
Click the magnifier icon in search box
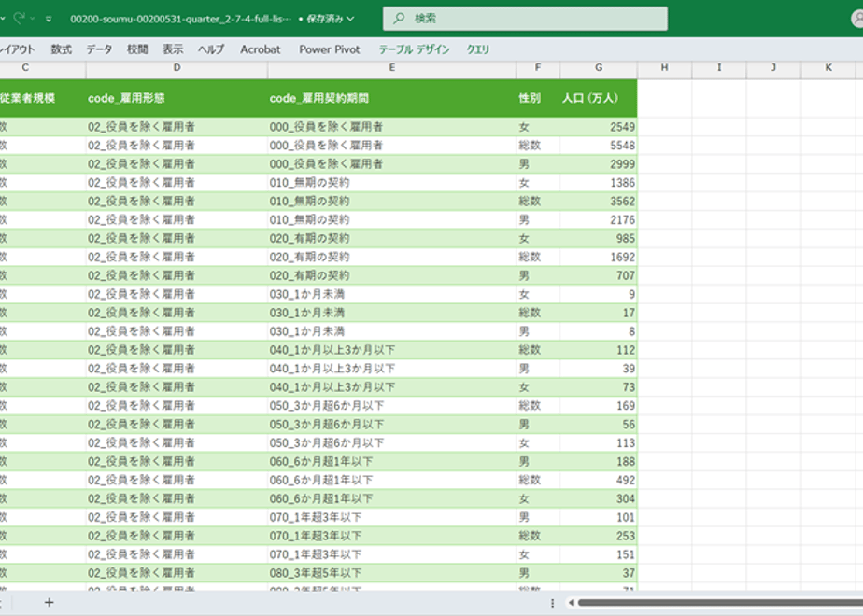399,18
